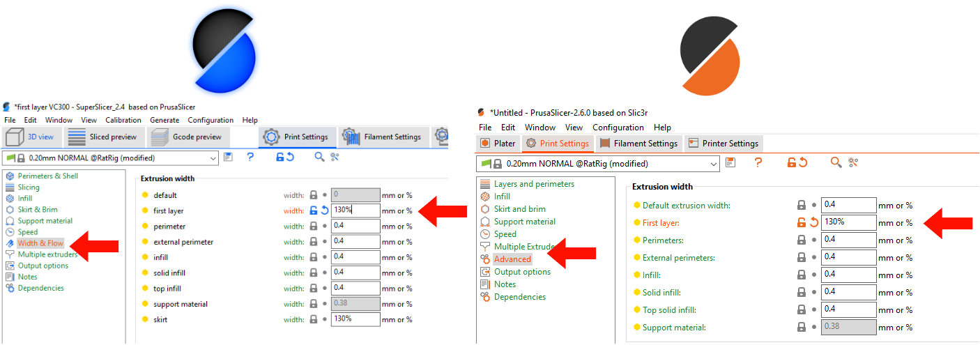Open SuperSlicer Generate menu

[164, 120]
